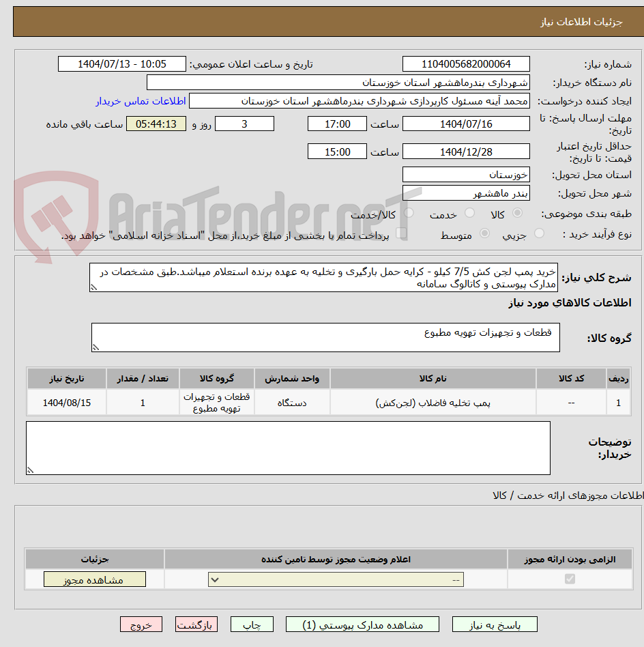Click the پاسخ به نیاز button

493,624
